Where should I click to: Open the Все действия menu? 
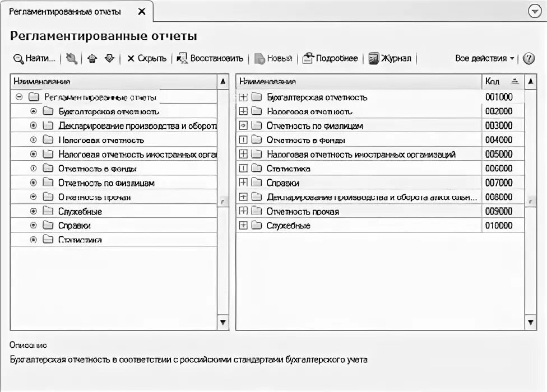484,58
